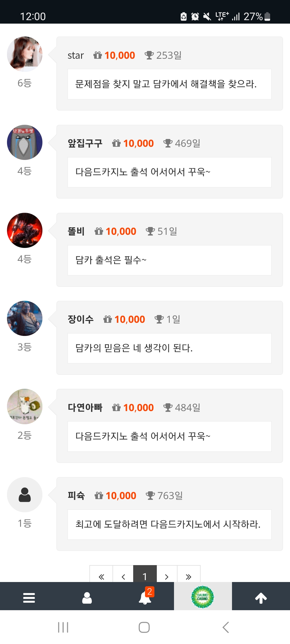
Task: Tap the Daumd Casino logo
Action: tap(203, 597)
